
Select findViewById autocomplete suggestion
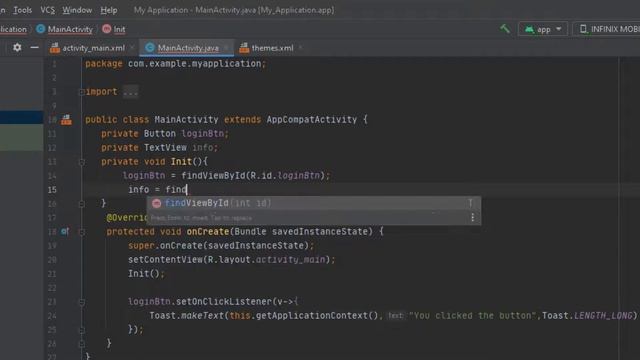(x=313, y=203)
